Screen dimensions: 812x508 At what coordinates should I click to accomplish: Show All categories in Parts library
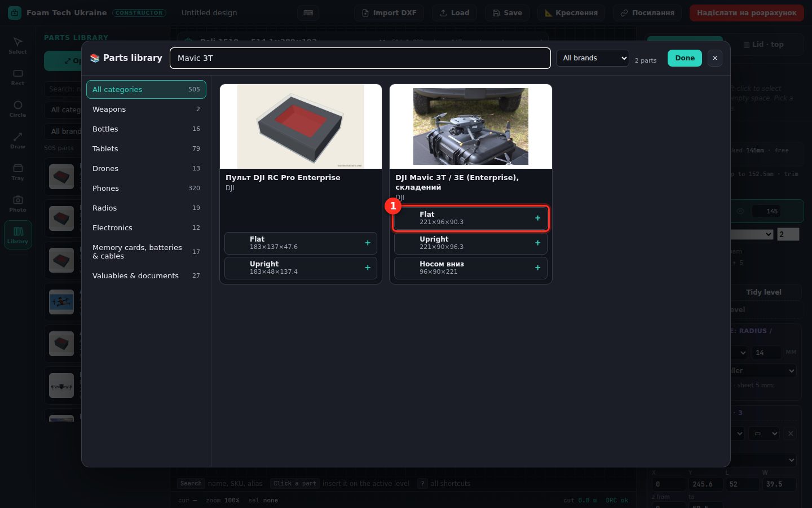pos(146,89)
